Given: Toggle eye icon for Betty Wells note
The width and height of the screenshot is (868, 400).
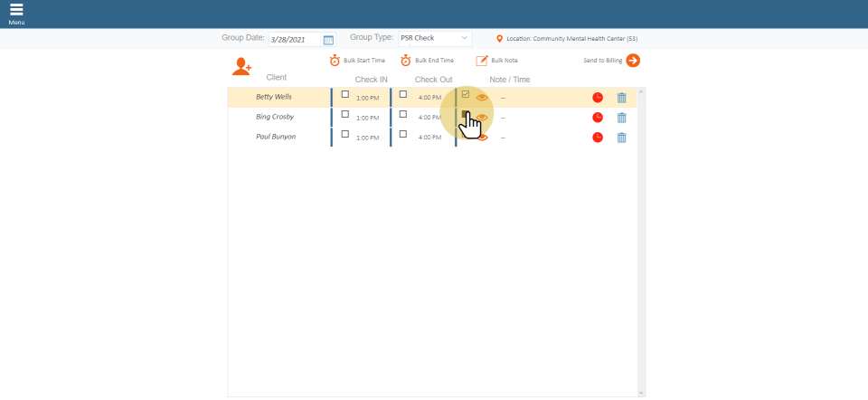Looking at the screenshot, I should (x=482, y=98).
